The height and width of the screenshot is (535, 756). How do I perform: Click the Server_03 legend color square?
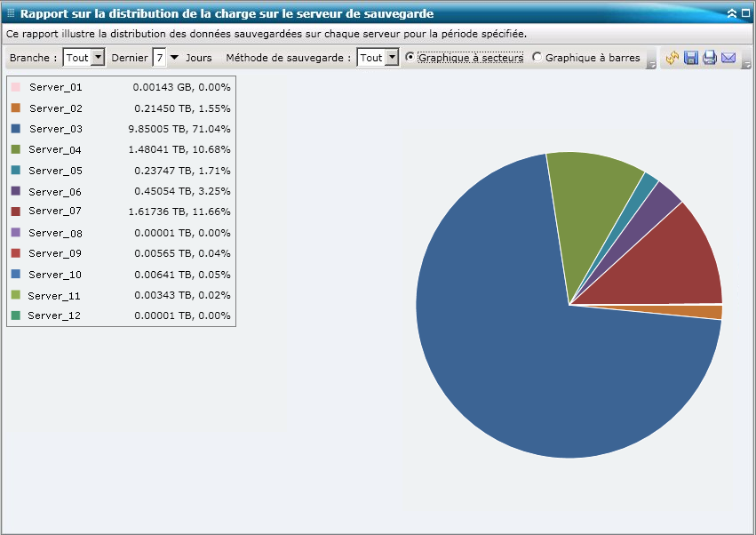(x=15, y=129)
